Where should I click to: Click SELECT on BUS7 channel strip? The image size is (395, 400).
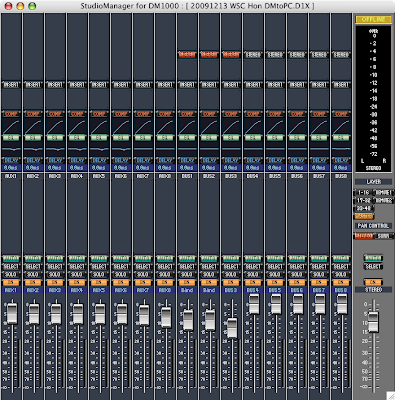(319, 267)
